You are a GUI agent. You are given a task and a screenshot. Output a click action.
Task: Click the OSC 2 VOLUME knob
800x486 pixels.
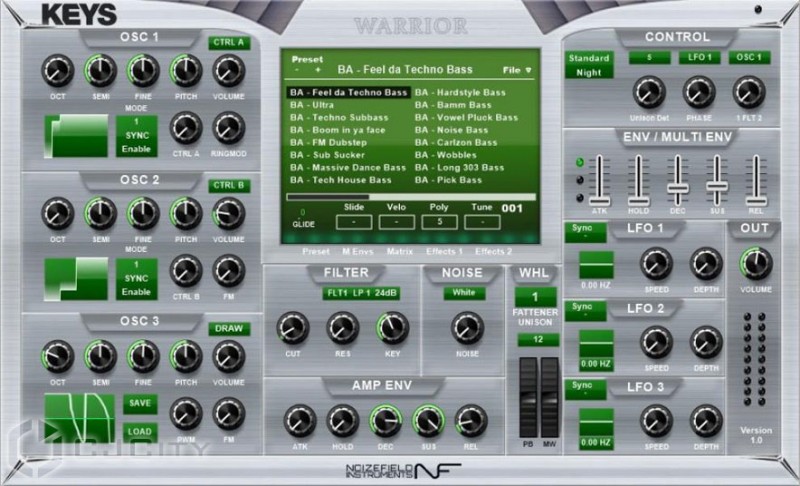point(229,213)
